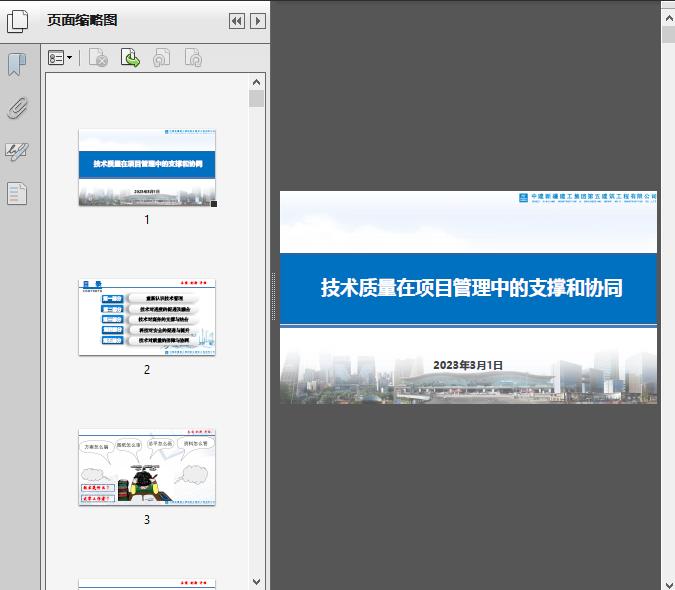Open the Attachments paperclip panel

(17, 108)
